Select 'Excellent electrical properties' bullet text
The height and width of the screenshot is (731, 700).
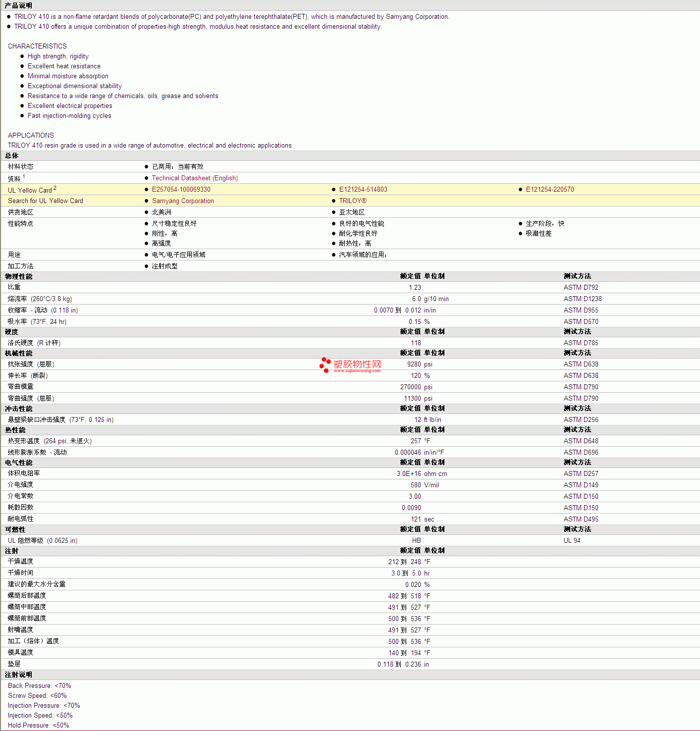70,106
